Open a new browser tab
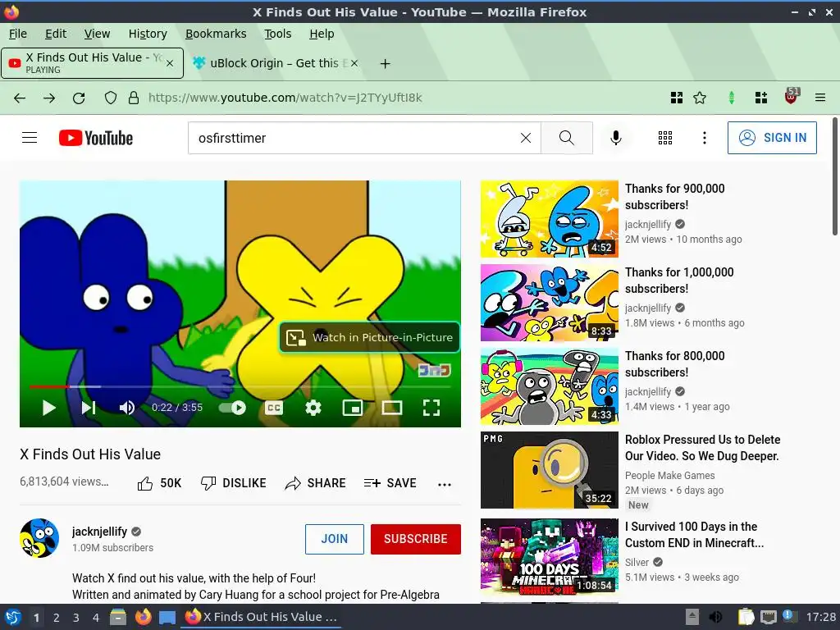The width and height of the screenshot is (840, 630). tap(385, 63)
